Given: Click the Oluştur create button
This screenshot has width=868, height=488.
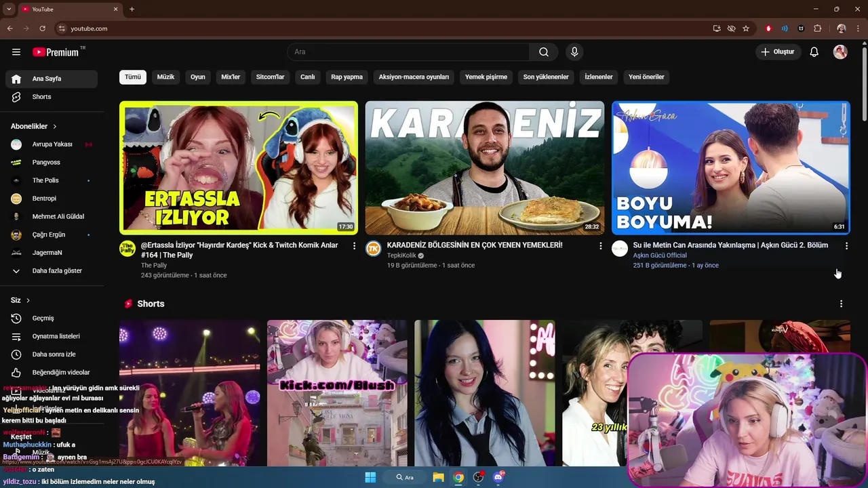Looking at the screenshot, I should 778,52.
